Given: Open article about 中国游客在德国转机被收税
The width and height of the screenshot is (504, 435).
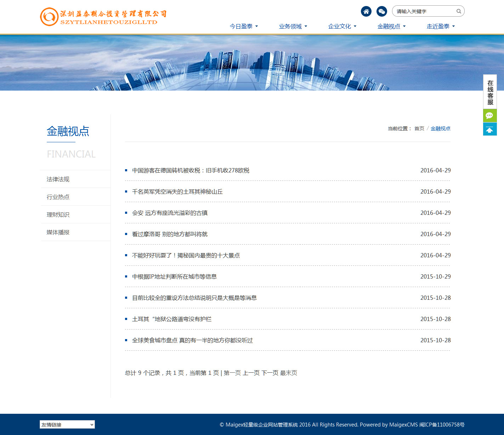Looking at the screenshot, I should tap(191, 170).
